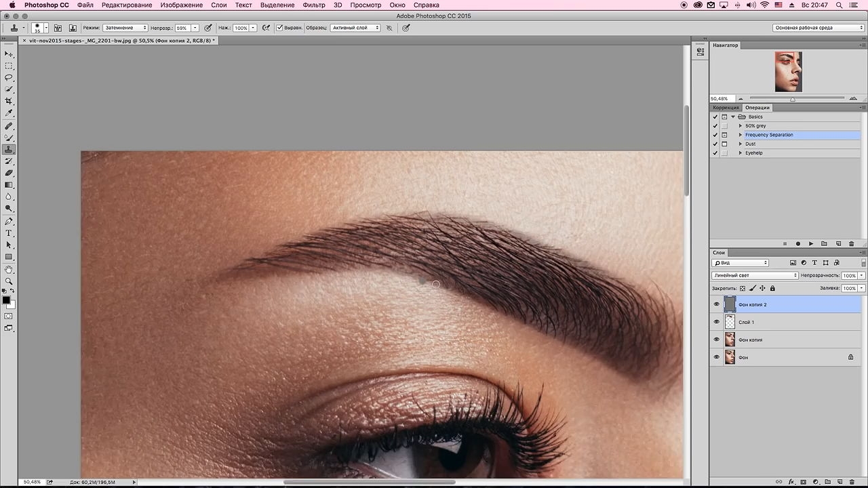
Task: Open the Непрозр. opacity slider arrow in options bar
Action: point(195,28)
